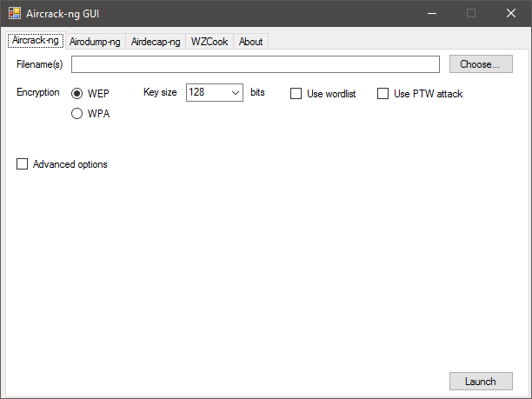Switch to the Aircrack-ng tab
The width and height of the screenshot is (532, 399).
[36, 40]
